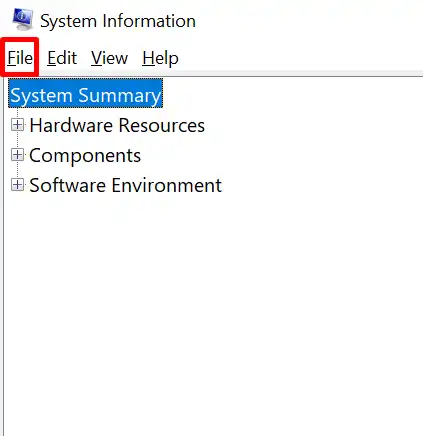Image resolution: width=423 pixels, height=436 pixels.
Task: Expand Software Environment using the plus box
Action: 18,185
